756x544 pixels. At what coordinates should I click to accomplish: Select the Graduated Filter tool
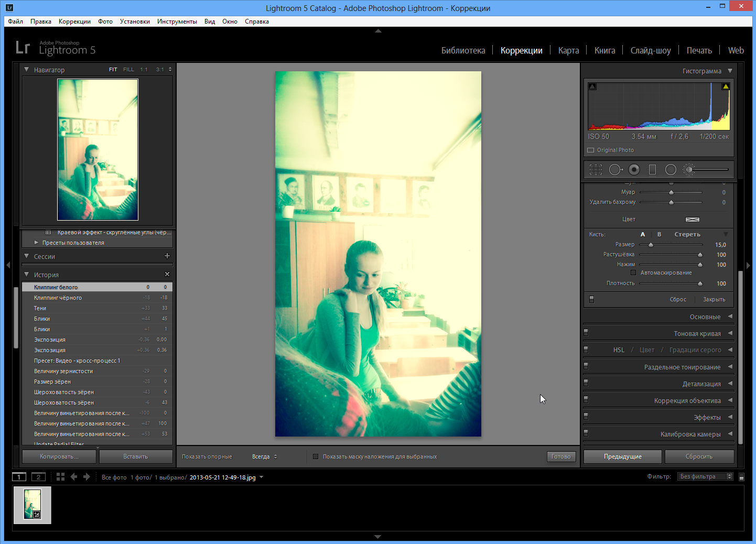(x=652, y=170)
